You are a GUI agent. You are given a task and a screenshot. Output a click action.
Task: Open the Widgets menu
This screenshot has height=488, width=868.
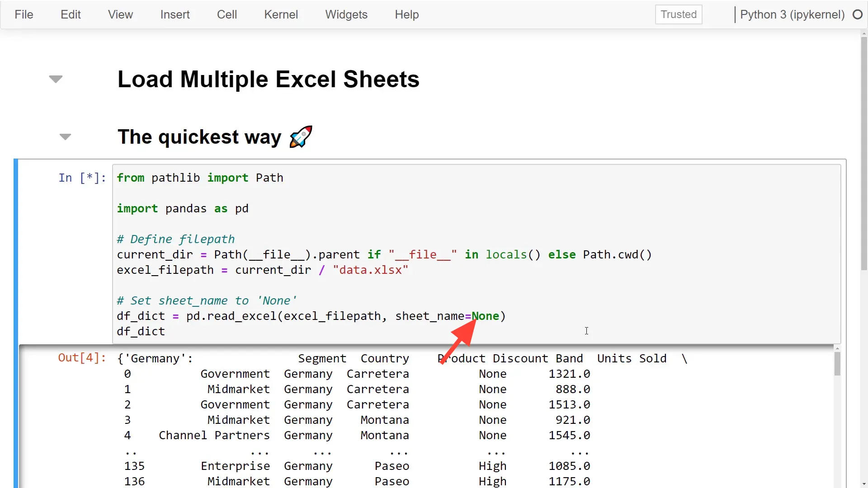tap(346, 14)
